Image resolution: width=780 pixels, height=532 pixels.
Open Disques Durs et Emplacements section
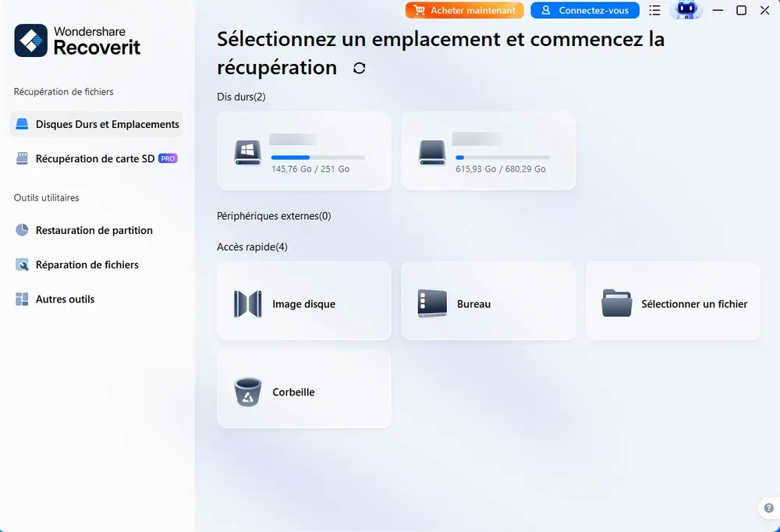pos(97,124)
